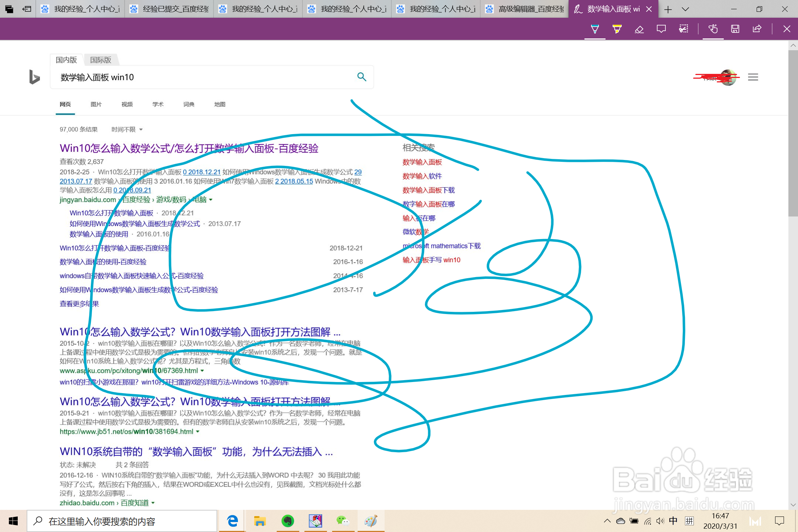798x532 pixels.
Task: Select the ballpoint pen tool
Action: point(595,29)
